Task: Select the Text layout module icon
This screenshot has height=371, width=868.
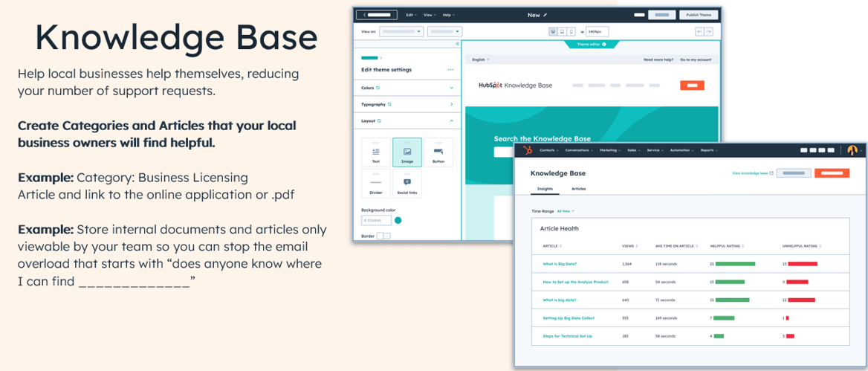Action: click(x=376, y=152)
